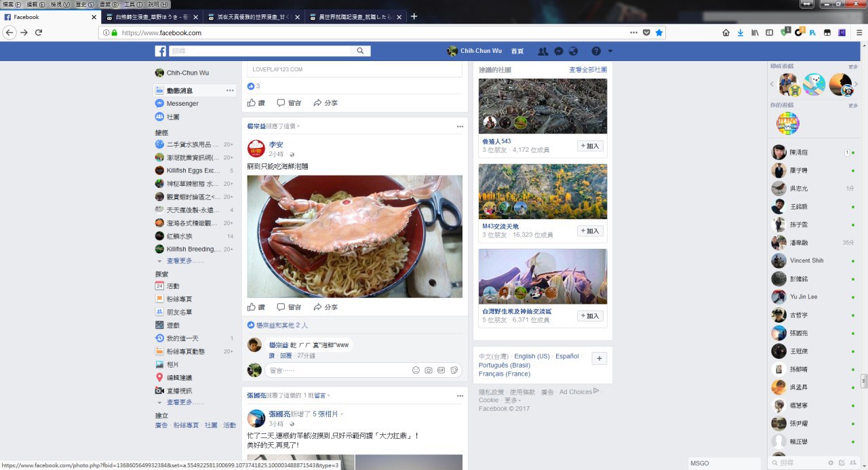
Task: Switch to the 白熊轉生漫畫 tab
Action: point(153,17)
